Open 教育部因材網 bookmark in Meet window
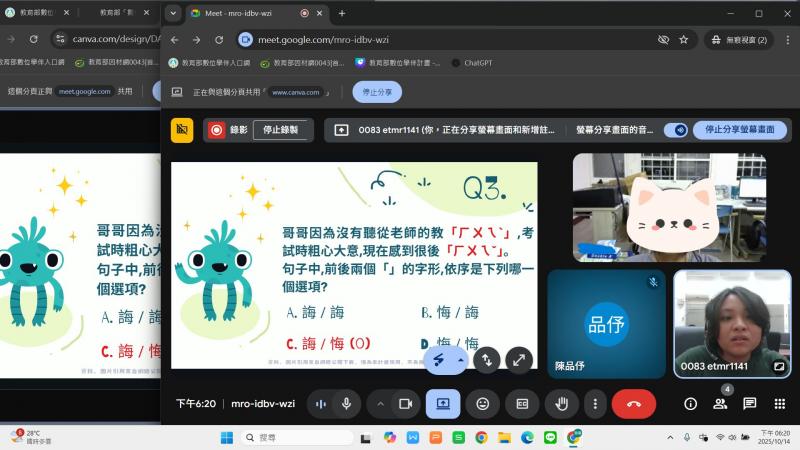 pos(303,63)
